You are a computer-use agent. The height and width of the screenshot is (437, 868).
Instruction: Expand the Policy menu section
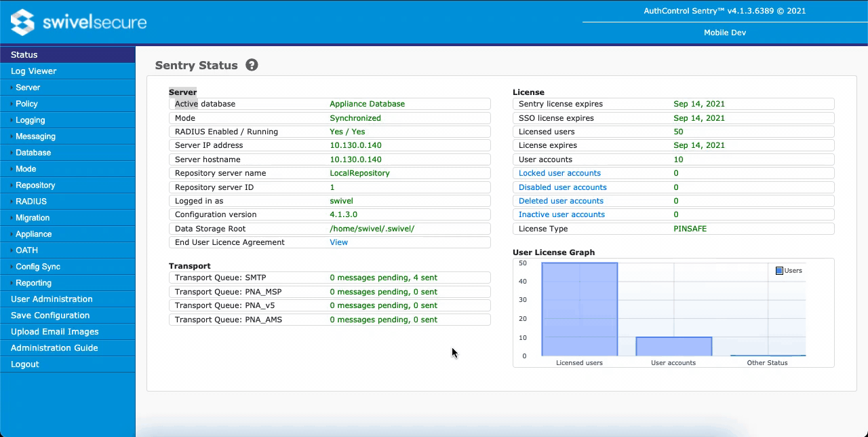coord(26,104)
